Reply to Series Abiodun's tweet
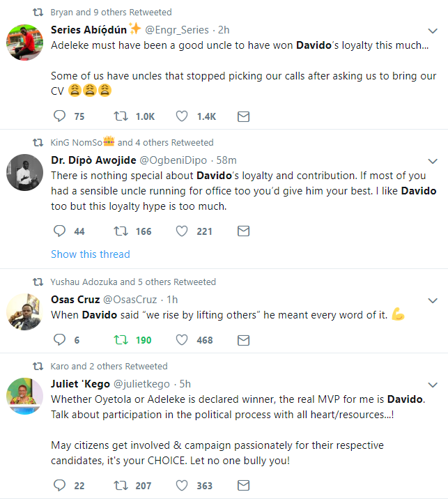Screen dimensions: 448x499 click(x=59, y=116)
